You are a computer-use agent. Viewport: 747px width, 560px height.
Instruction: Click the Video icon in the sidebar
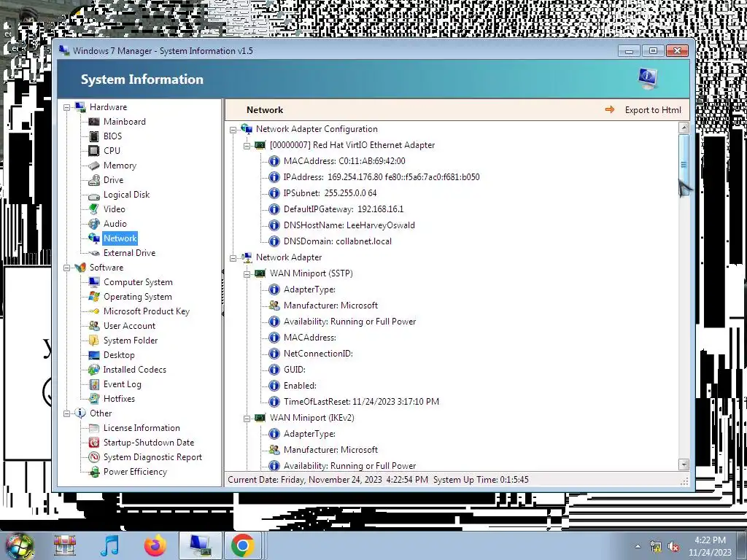[94, 209]
